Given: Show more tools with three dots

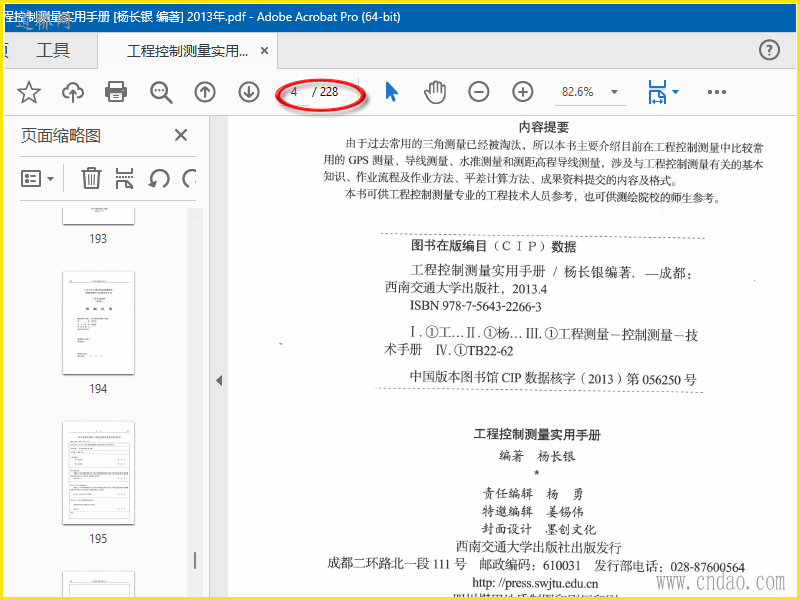Looking at the screenshot, I should click(x=717, y=92).
